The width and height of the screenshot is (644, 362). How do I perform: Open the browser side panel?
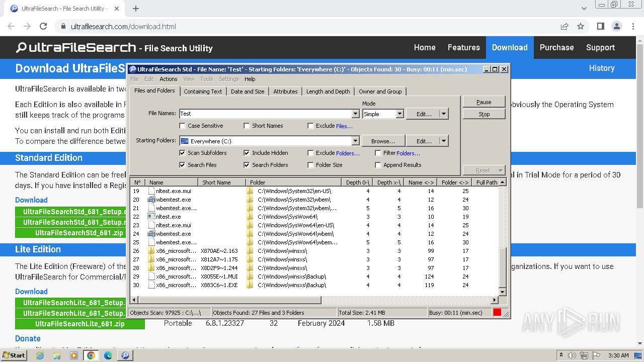[x=601, y=26]
